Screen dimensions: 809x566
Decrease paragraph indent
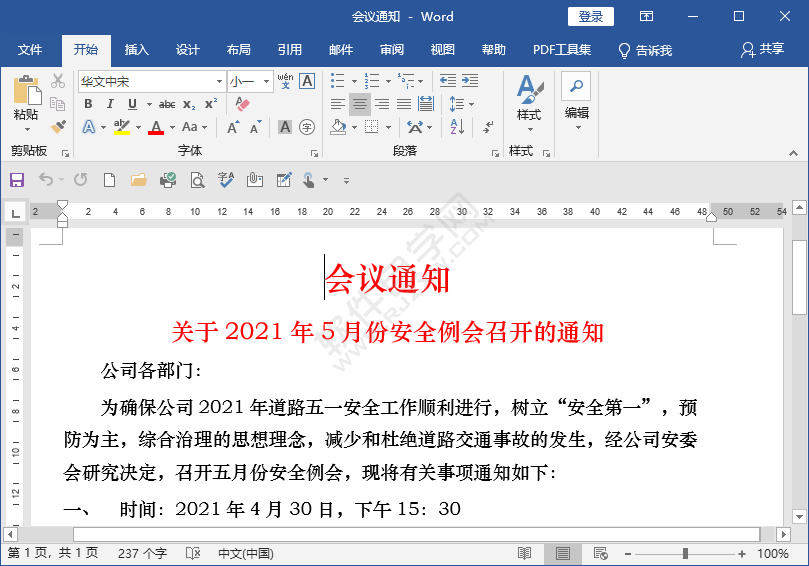click(448, 80)
